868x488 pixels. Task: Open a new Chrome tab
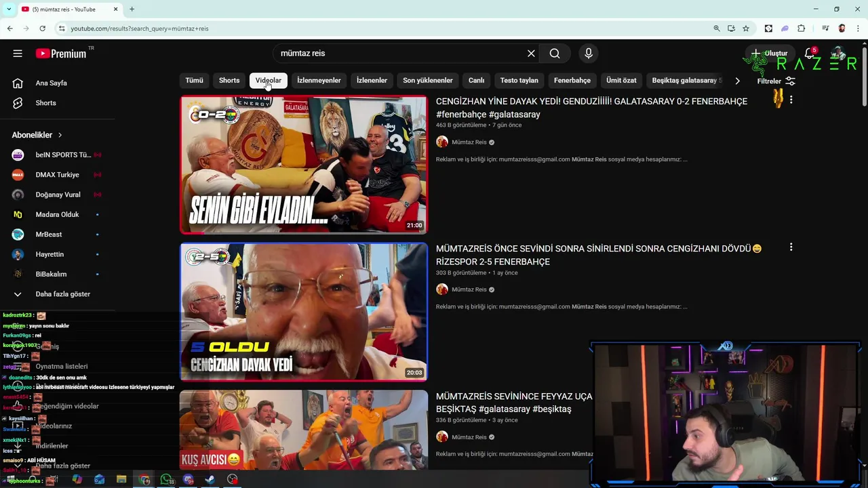pyautogui.click(x=132, y=9)
